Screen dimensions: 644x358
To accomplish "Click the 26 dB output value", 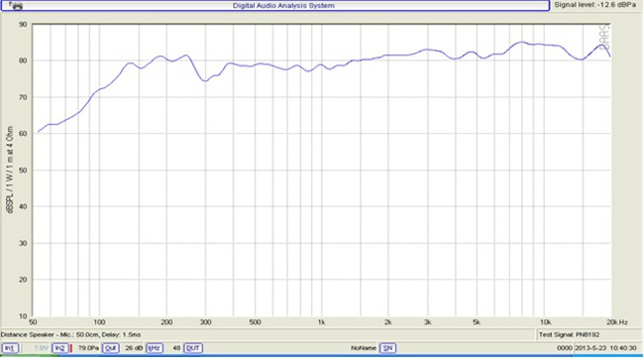I will click(134, 348).
